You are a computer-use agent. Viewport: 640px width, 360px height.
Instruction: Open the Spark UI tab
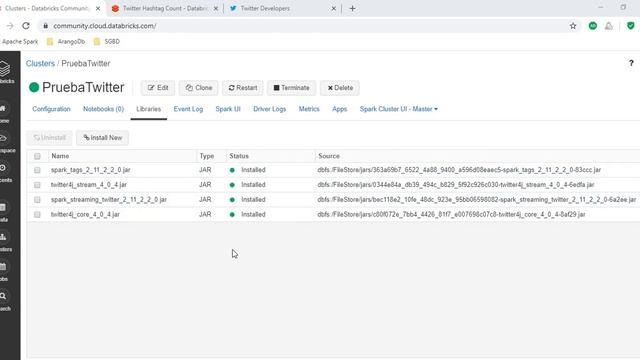[228, 109]
